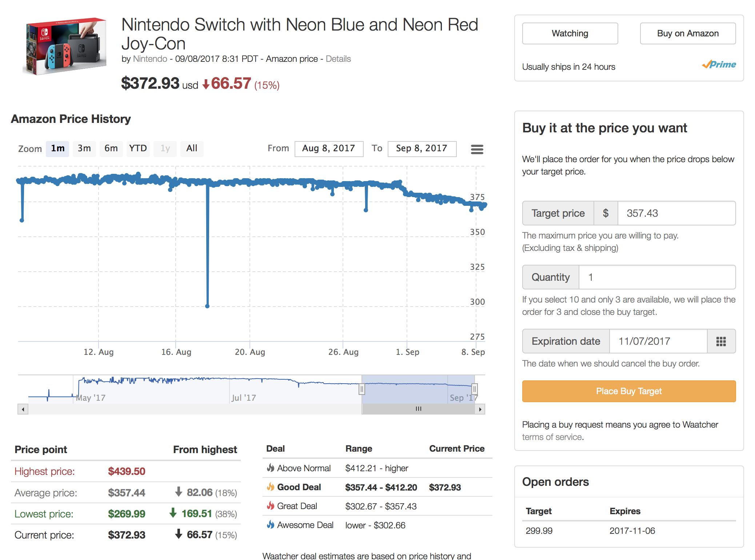The image size is (755, 560).
Task: Open the Details link near Amazon price
Action: [338, 59]
